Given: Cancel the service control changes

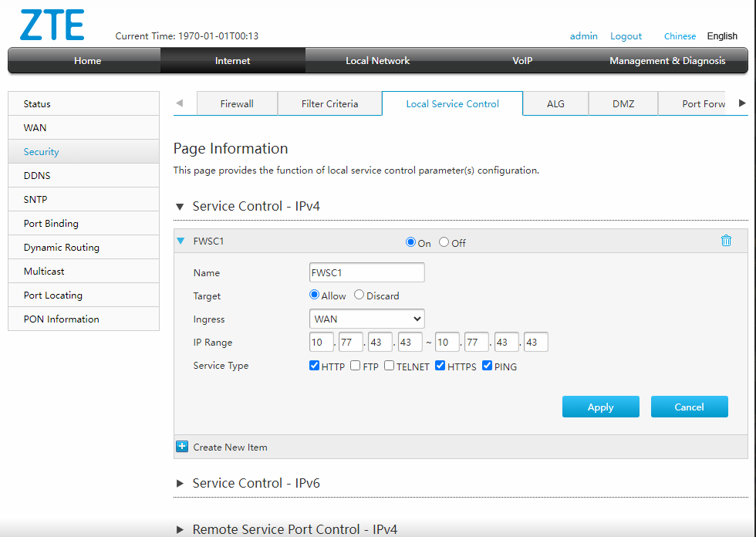Looking at the screenshot, I should pos(690,407).
